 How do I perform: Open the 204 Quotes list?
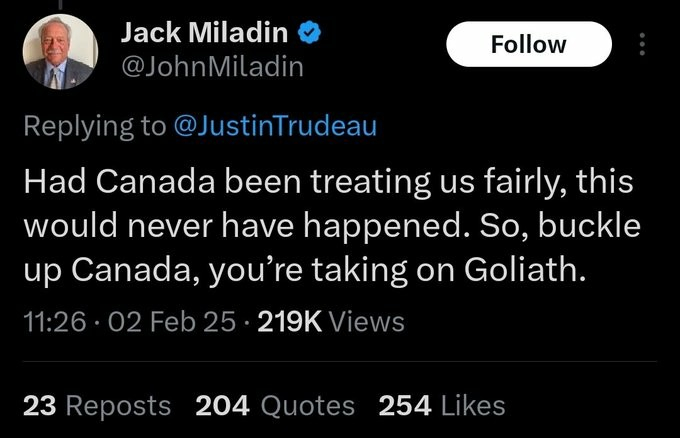point(275,405)
